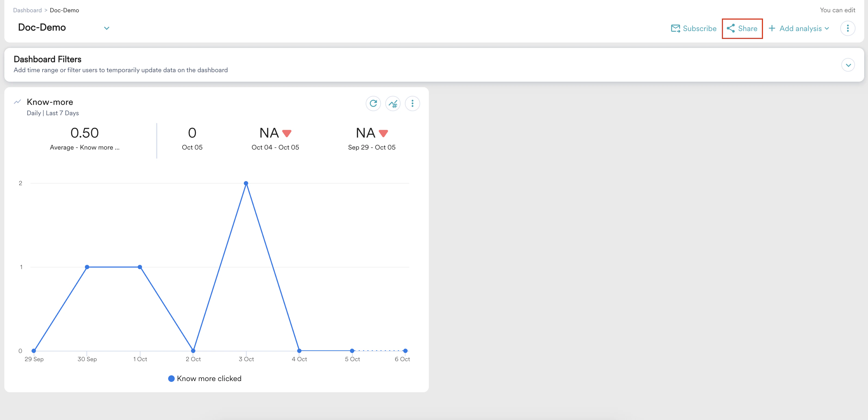
Task: Click the 6 Oct data point
Action: tap(405, 351)
